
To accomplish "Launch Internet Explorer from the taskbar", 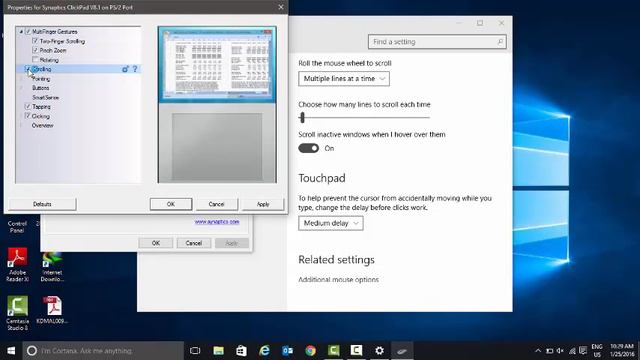I will pyautogui.click(x=264, y=351).
